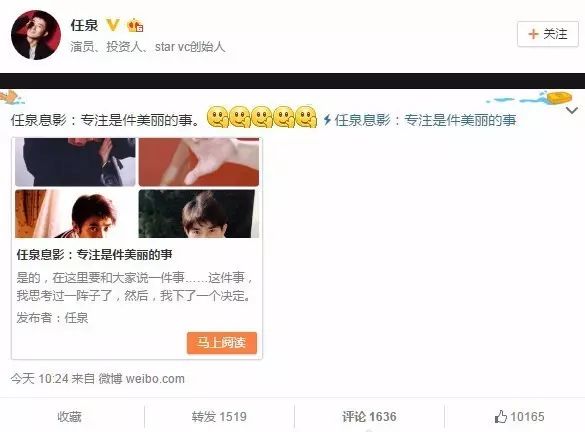585x432 pixels.
Task: Click the yellow decoration icon at top right
Action: [x=559, y=98]
